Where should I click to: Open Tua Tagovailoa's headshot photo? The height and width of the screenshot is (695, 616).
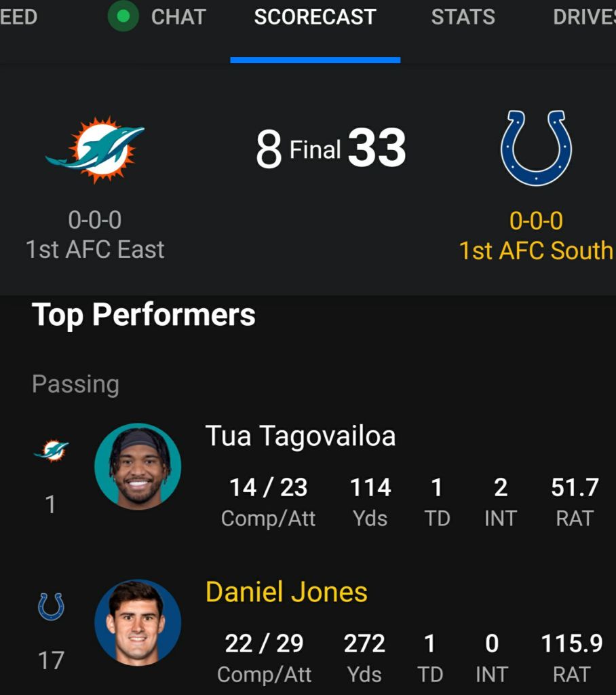point(138,466)
